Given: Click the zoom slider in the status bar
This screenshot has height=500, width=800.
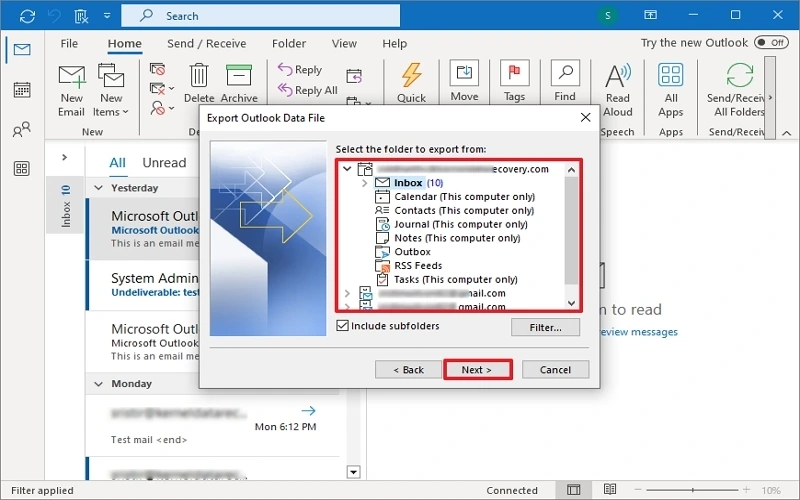Looking at the screenshot, I should [x=693, y=490].
